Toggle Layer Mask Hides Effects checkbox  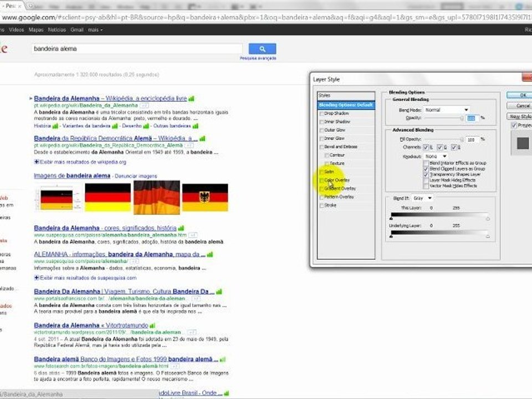(x=426, y=180)
